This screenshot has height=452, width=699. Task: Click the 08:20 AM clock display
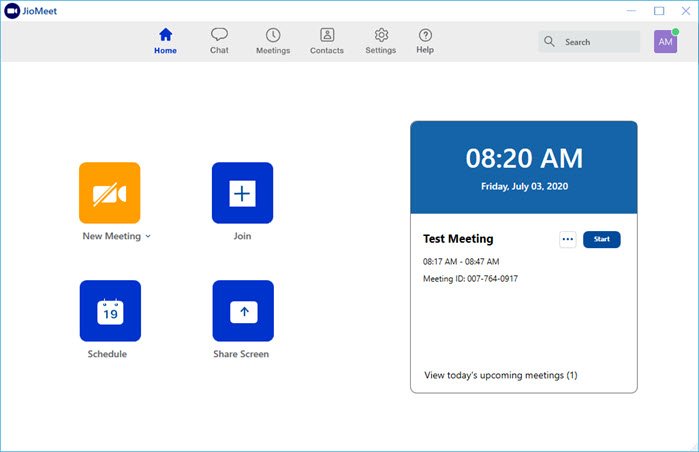(x=524, y=158)
